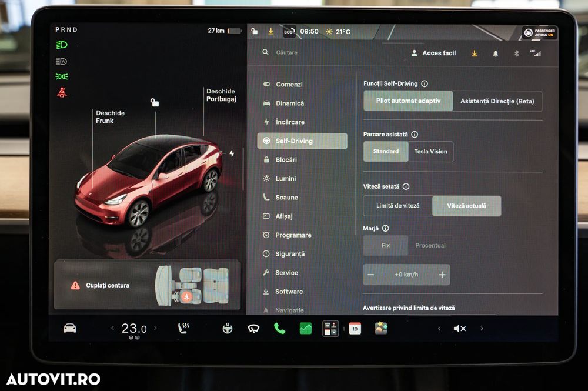Tap the auto high beam indicator icon

click(62, 61)
